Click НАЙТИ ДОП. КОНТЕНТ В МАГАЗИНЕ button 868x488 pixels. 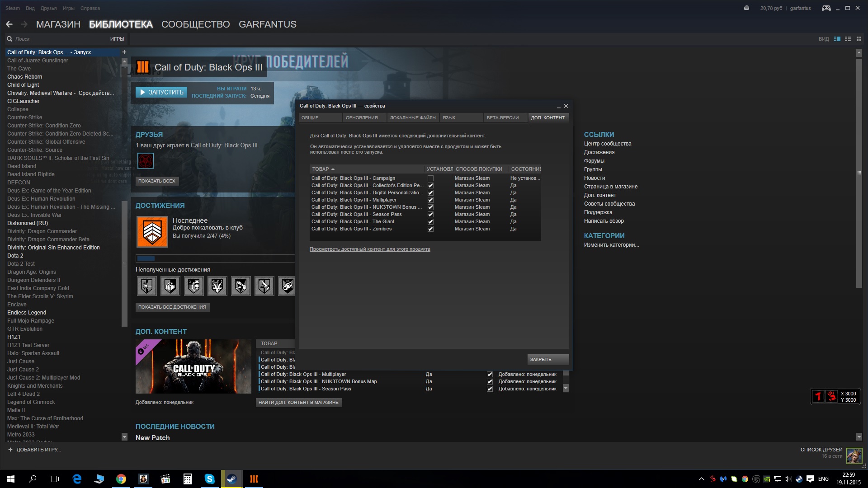pos(299,403)
